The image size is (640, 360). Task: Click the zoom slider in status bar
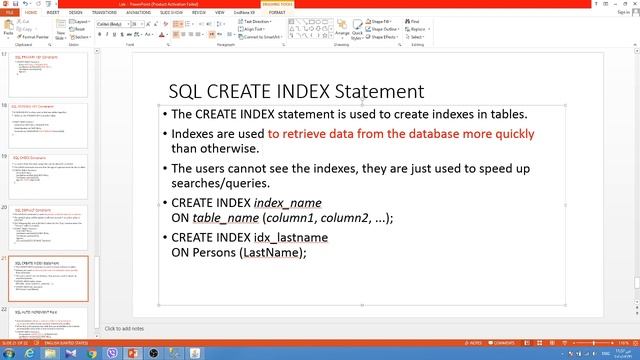(x=593, y=343)
